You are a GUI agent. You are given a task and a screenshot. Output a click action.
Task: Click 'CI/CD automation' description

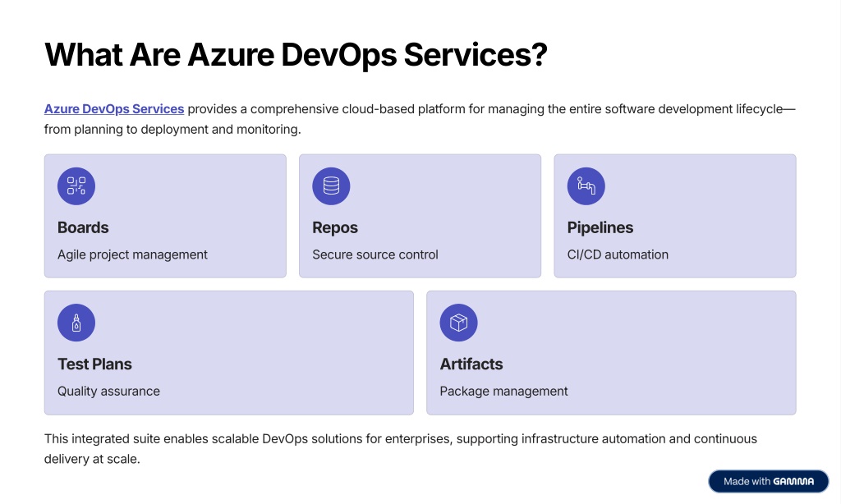point(618,254)
